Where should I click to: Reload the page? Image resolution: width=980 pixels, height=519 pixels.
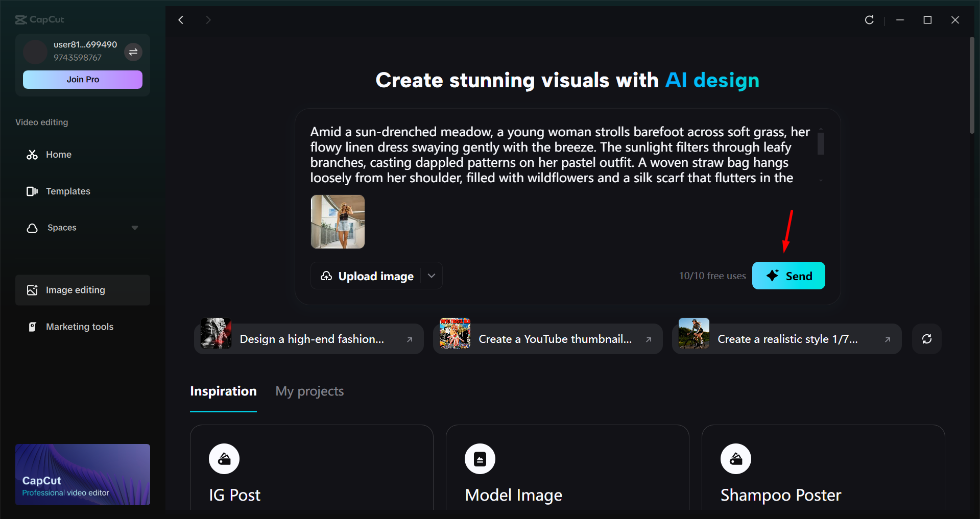[x=869, y=19]
